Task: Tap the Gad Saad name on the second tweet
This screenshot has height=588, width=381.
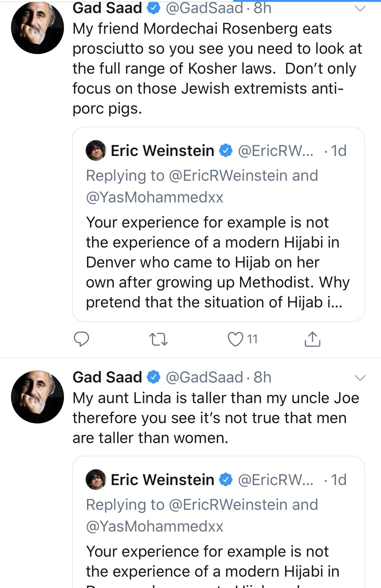Action: click(107, 377)
